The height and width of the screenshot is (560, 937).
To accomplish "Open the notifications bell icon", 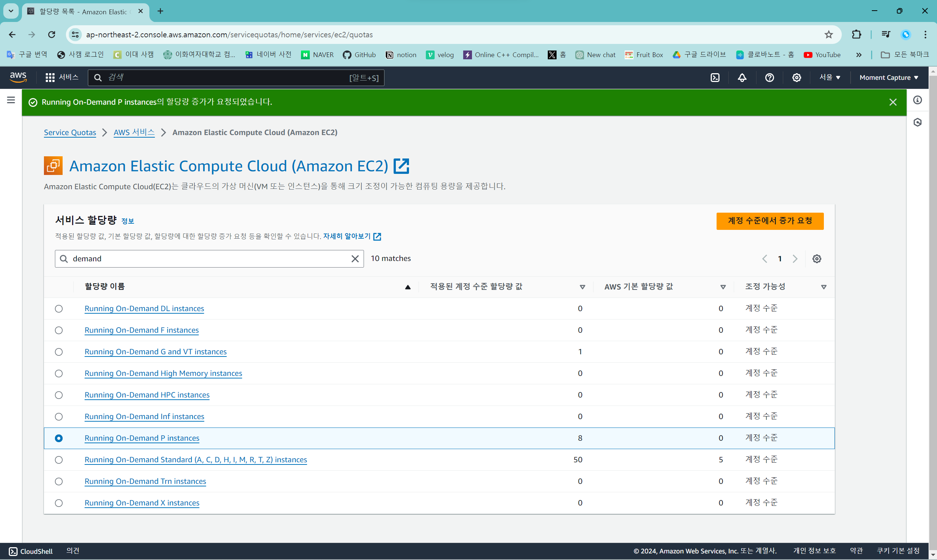I will tap(742, 78).
